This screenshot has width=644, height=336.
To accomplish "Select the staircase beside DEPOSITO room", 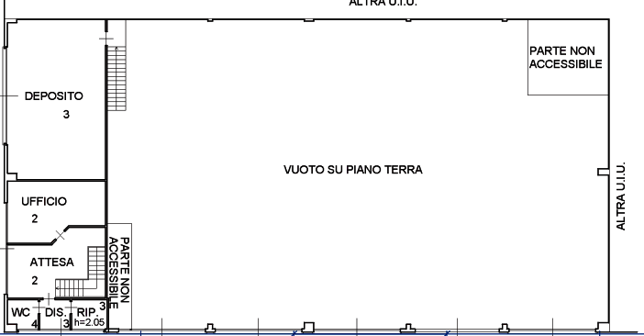I will (x=117, y=78).
